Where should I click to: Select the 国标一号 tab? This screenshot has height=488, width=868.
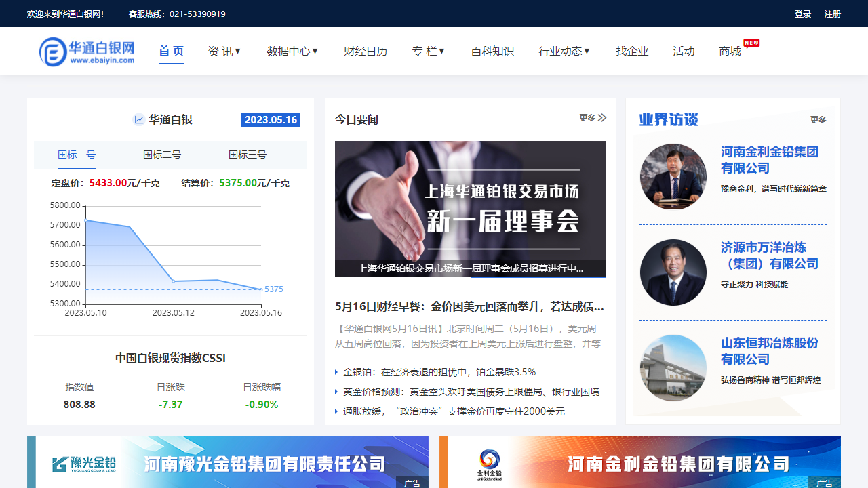77,155
